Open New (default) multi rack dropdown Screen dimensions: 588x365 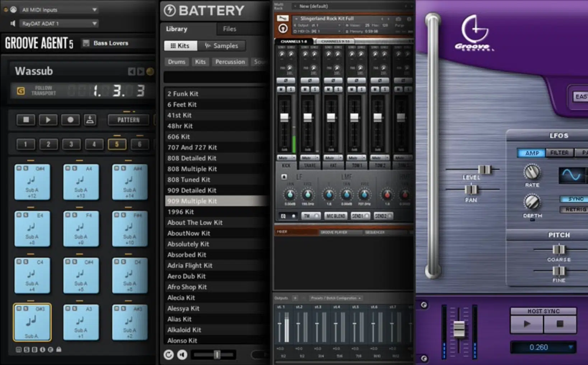pyautogui.click(x=352, y=6)
